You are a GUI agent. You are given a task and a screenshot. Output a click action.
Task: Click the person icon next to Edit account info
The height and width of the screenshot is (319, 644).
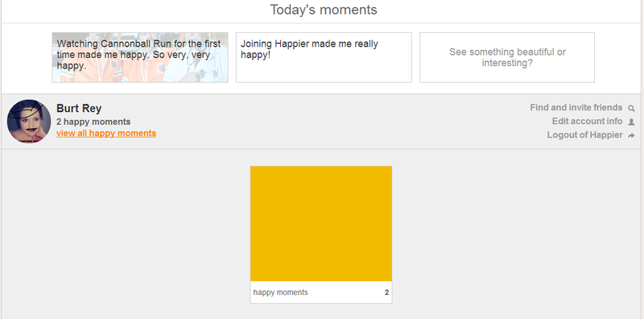[x=631, y=122]
